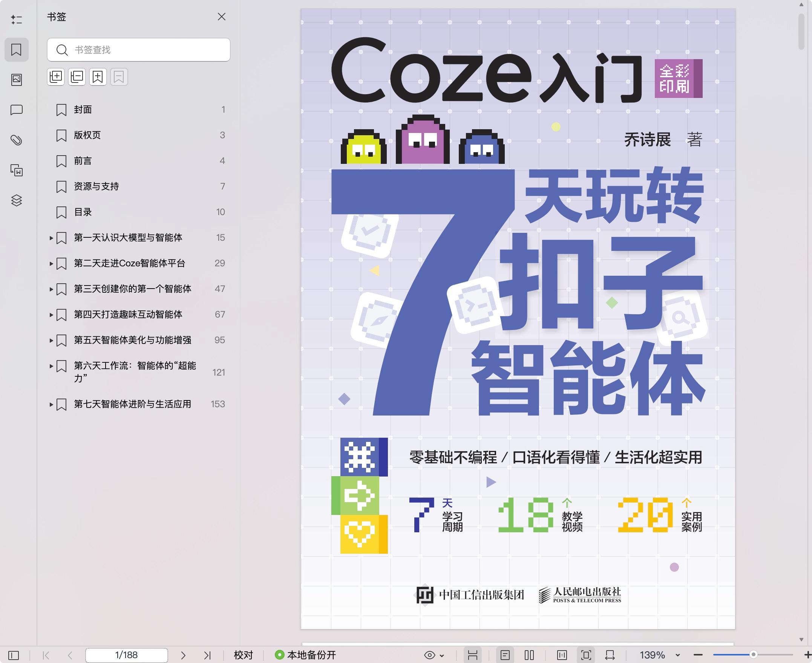The image size is (812, 663).
Task: Click page number 121 in bookmarks
Action: [x=219, y=372]
